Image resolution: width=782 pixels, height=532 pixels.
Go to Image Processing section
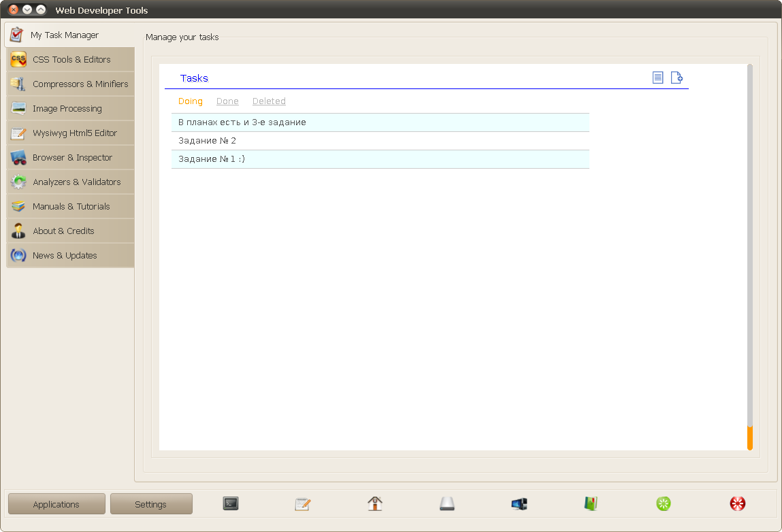click(x=70, y=108)
